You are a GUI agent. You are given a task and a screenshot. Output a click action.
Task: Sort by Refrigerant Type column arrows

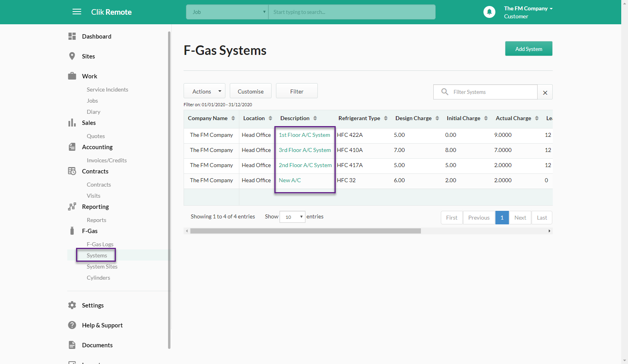(385, 118)
